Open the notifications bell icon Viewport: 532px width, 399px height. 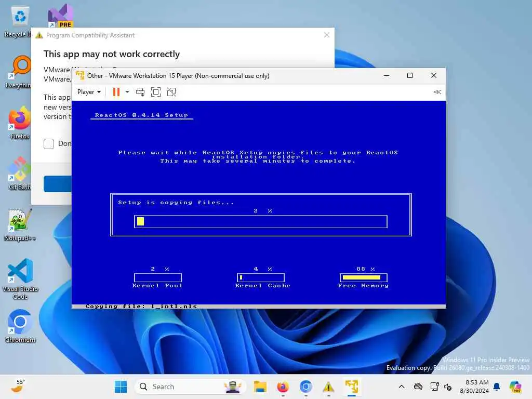497,387
